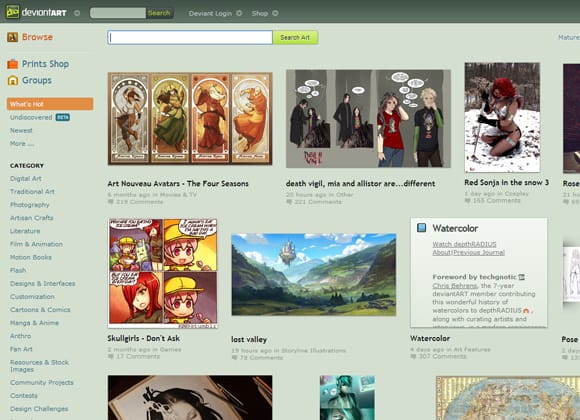Open Fan Art category
The height and width of the screenshot is (420, 580).
click(21, 349)
